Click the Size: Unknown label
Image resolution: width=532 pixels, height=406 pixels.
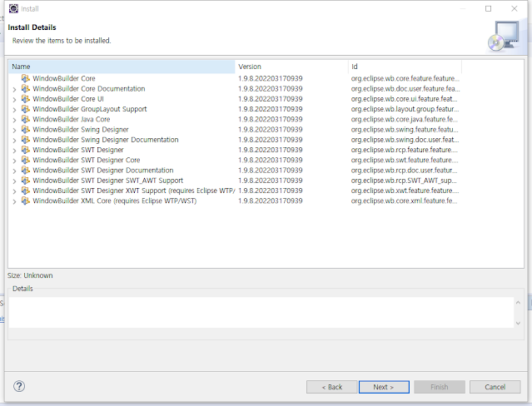(x=30, y=275)
